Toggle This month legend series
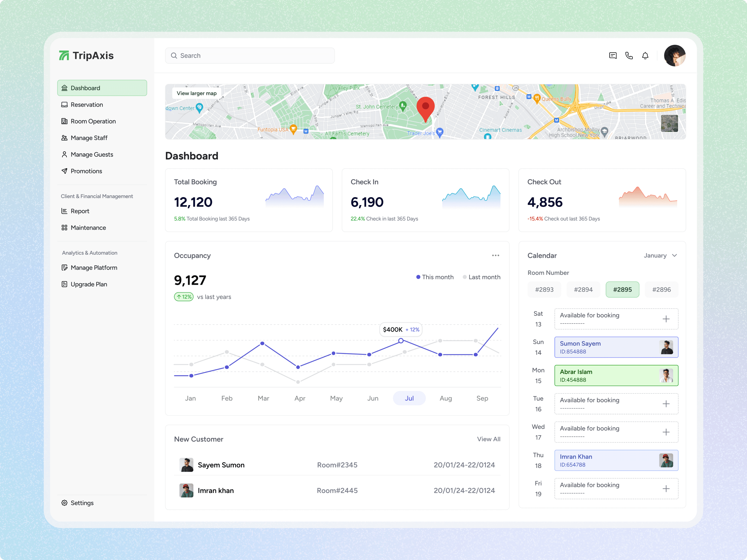The width and height of the screenshot is (747, 560). coord(435,277)
